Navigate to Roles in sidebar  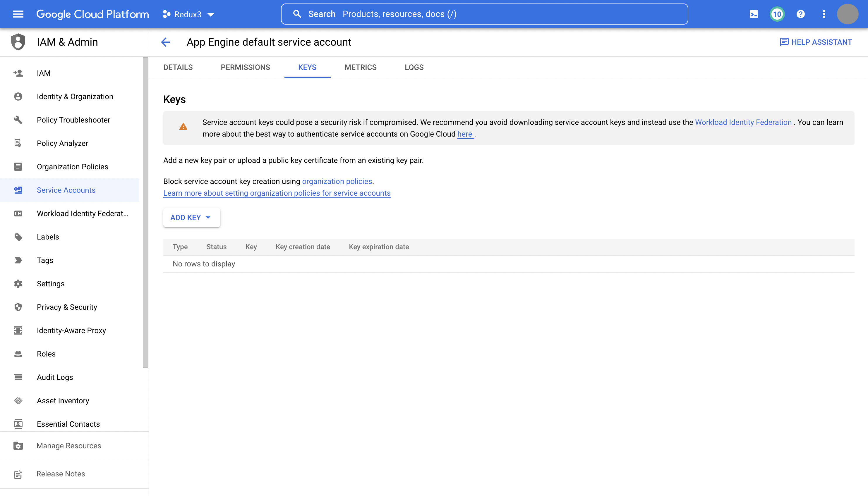[46, 354]
